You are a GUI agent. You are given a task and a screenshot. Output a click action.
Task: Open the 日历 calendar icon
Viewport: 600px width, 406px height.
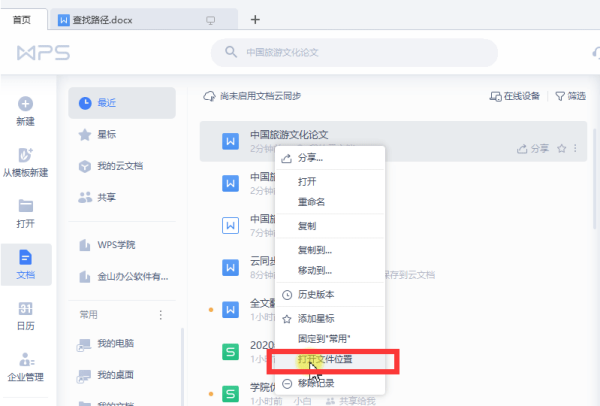pyautogui.click(x=26, y=308)
